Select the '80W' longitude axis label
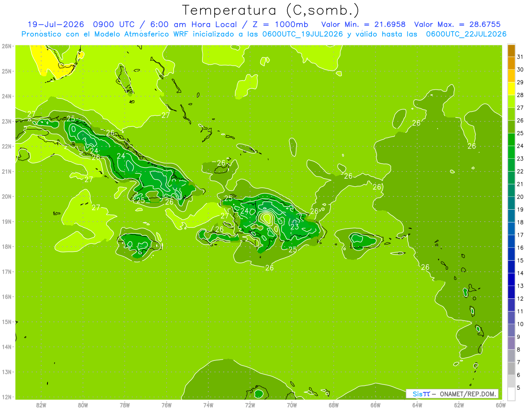532x411 pixels. coord(83,405)
